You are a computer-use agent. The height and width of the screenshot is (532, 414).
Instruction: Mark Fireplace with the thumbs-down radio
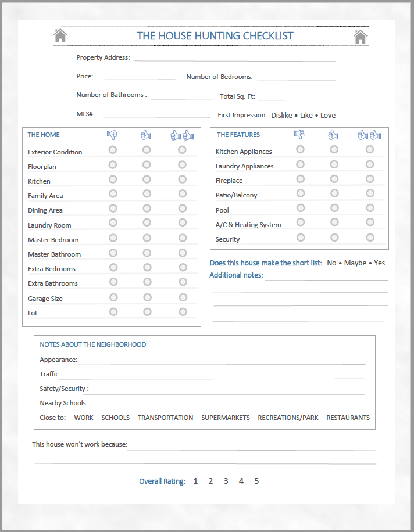300,178
